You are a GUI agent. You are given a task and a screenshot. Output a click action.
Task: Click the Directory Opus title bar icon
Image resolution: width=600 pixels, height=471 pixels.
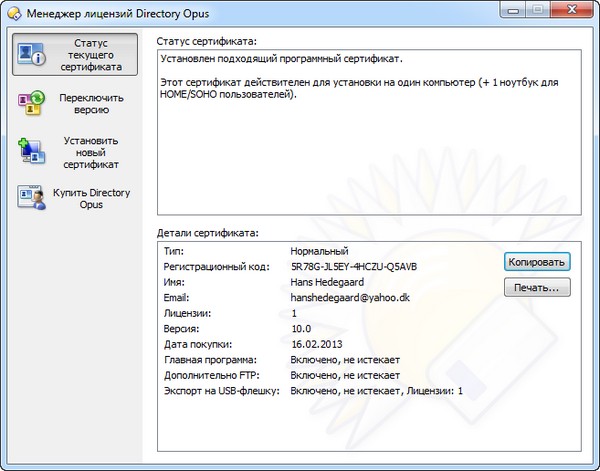[x=14, y=13]
